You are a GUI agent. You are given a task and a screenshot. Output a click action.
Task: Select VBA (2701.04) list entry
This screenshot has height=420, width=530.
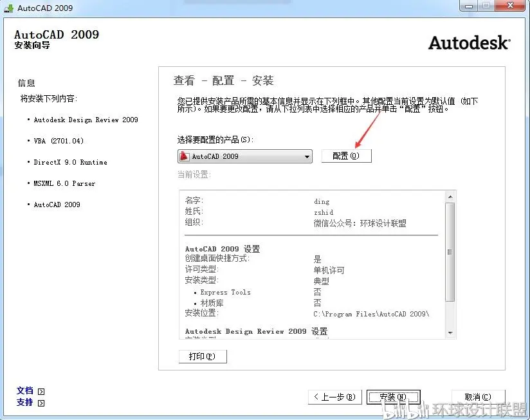coord(59,141)
